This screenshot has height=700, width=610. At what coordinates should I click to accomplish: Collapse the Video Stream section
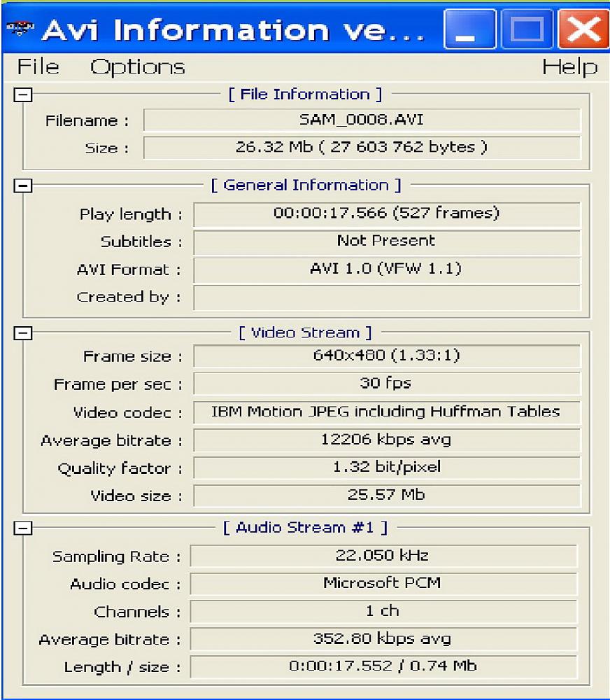(23, 333)
